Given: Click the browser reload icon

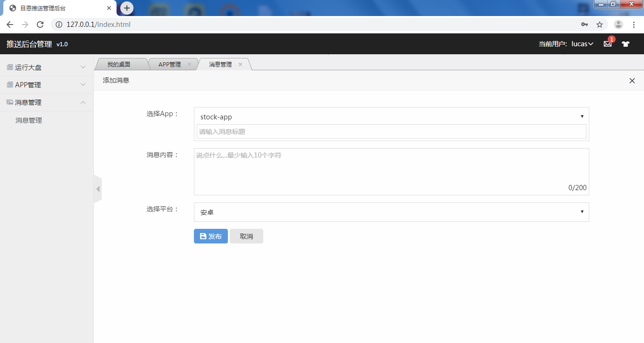Looking at the screenshot, I should 40,25.
